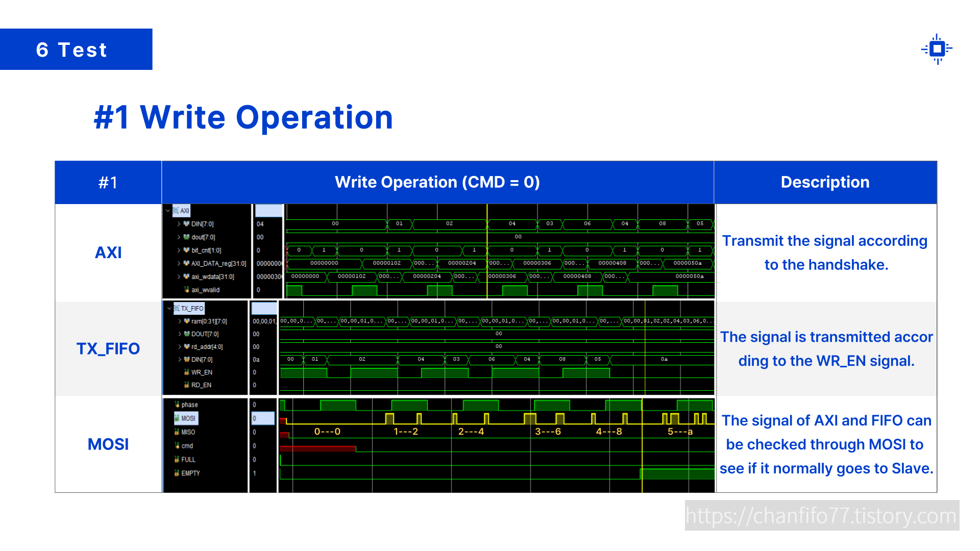Click the EMPTY signal icon
Image resolution: width=980 pixels, height=551 pixels.
tap(177, 473)
